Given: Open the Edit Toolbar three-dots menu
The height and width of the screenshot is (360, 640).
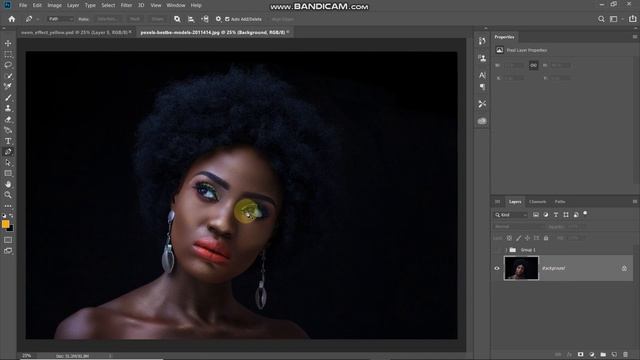Looking at the screenshot, I should coord(8,206).
